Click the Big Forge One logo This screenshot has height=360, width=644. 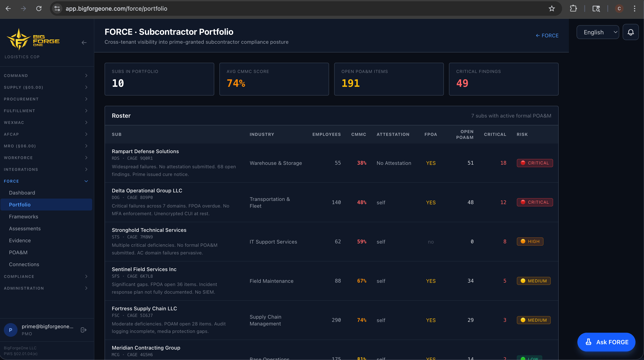coord(33,39)
